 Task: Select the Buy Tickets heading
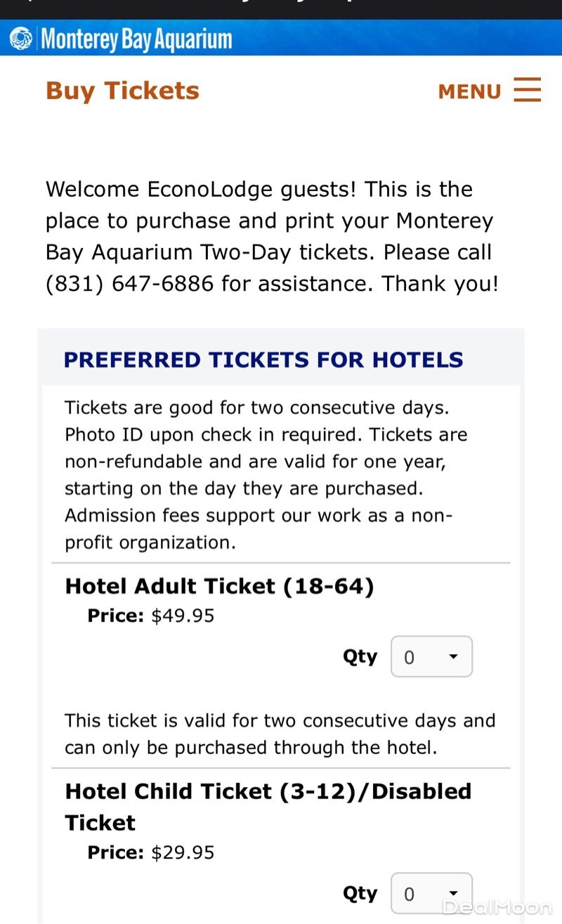[x=122, y=91]
